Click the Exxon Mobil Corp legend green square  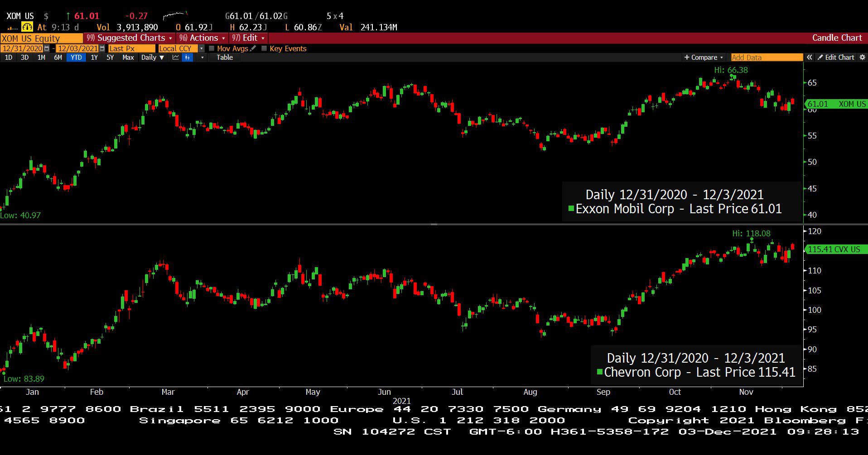(x=571, y=209)
